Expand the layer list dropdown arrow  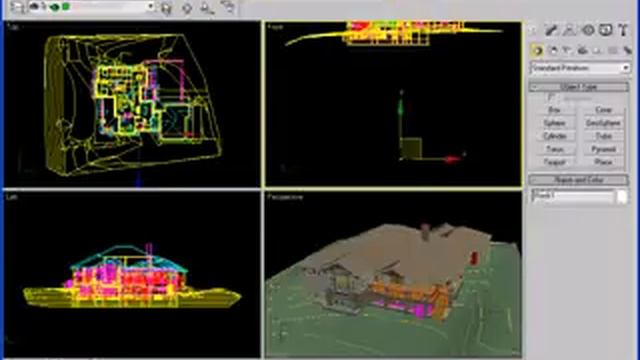[150, 7]
